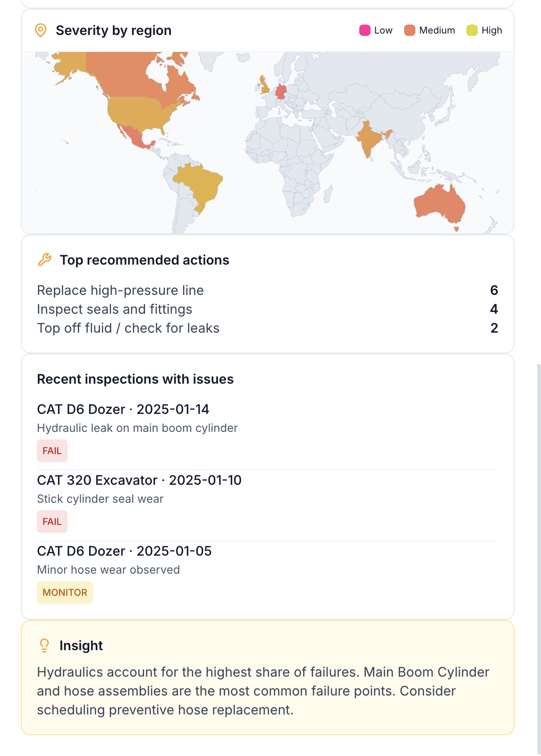Click FAIL badge under CAT 320 Excavator

tap(52, 522)
